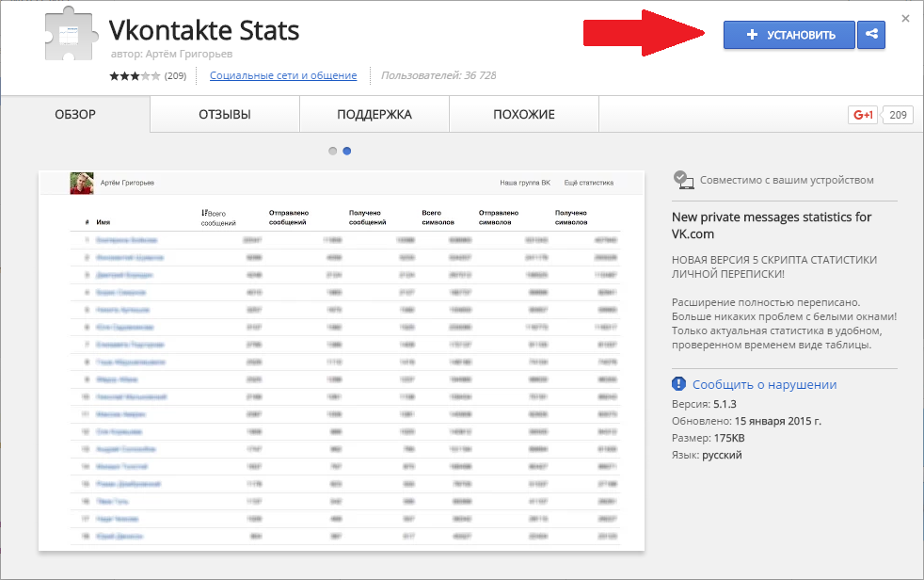
Task: Click the user avatar in the screenshot preview
Action: [x=81, y=183]
